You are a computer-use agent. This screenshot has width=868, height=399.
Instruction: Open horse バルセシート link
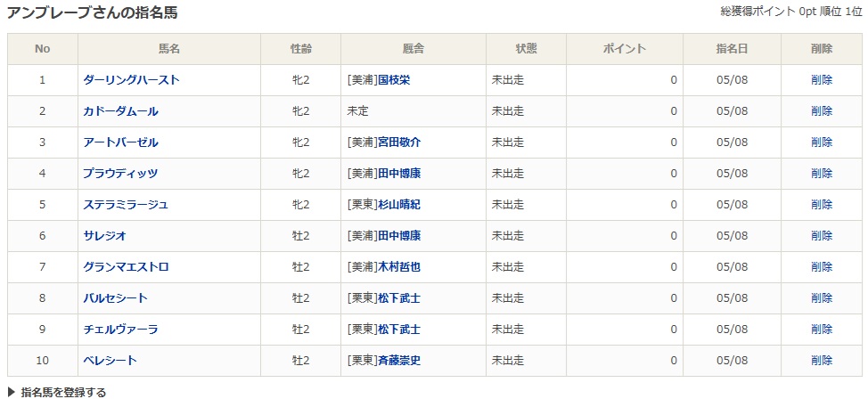pos(115,298)
